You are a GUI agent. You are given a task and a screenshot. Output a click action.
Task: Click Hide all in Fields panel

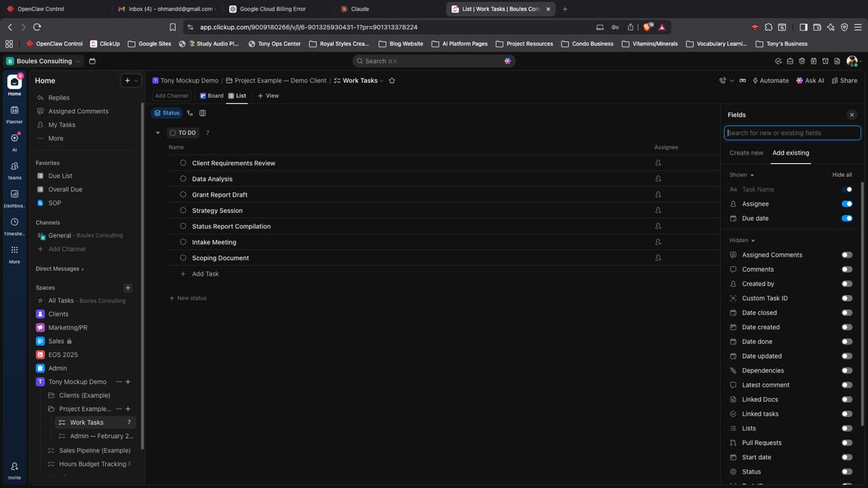(842, 175)
